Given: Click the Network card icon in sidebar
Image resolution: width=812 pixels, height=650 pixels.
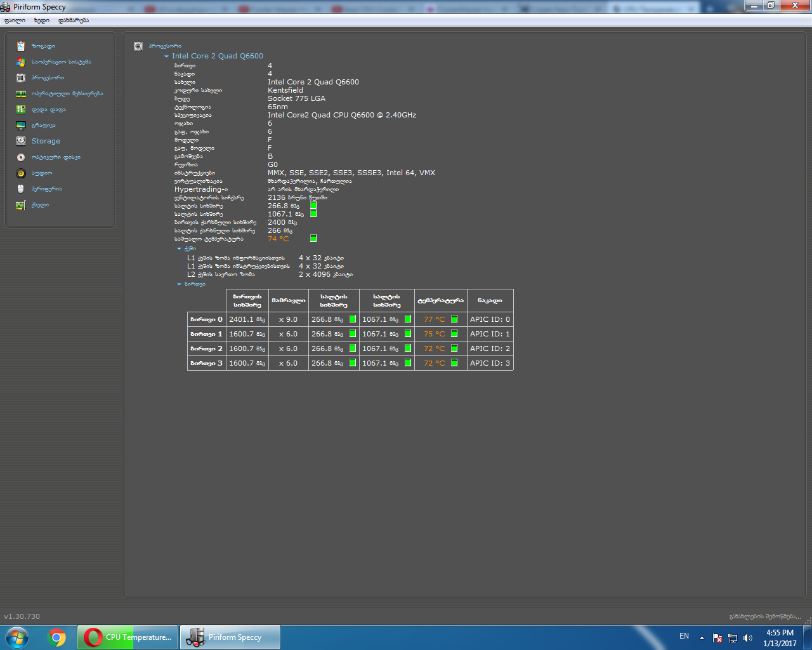Looking at the screenshot, I should (x=21, y=205).
